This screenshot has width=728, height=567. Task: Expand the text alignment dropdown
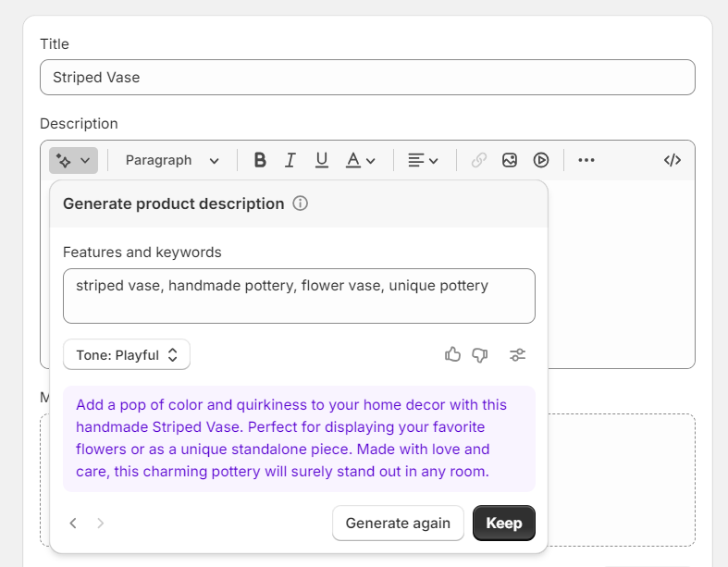pos(423,160)
